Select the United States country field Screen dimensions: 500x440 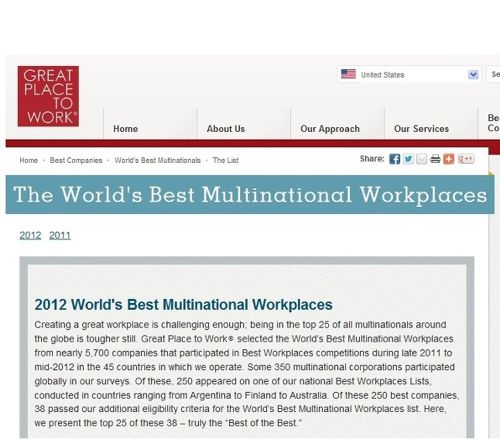tap(408, 74)
